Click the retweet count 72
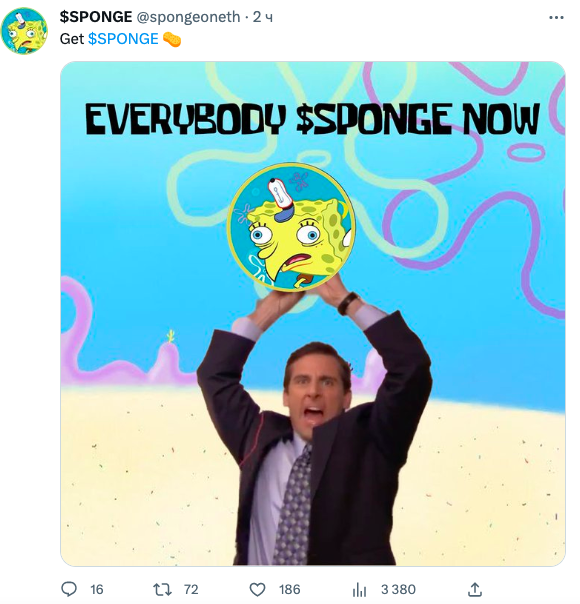Image resolution: width=580 pixels, height=604 pixels. (191, 589)
